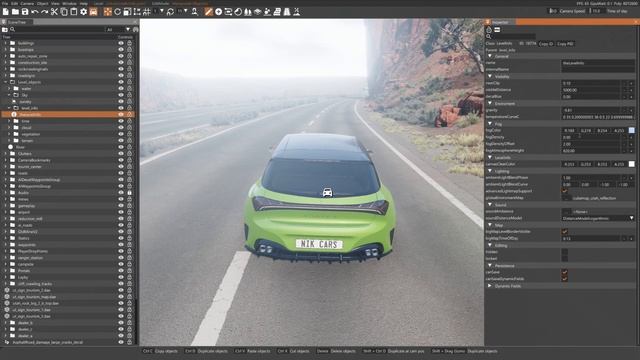The height and width of the screenshot is (360, 640).
Task: Open editor preferences gear icon
Action: click(x=84, y=12)
